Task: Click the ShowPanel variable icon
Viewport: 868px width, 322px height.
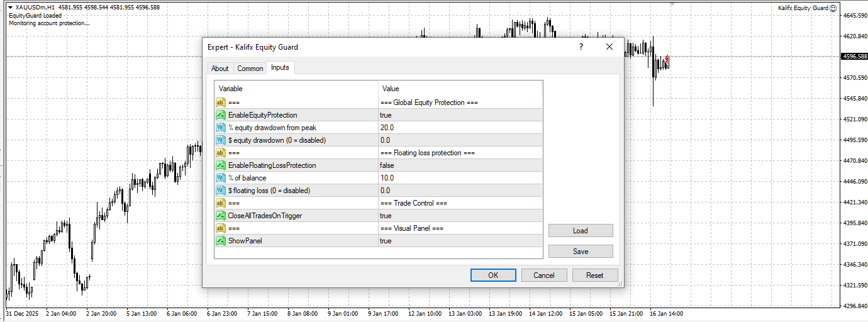Action: tap(221, 241)
